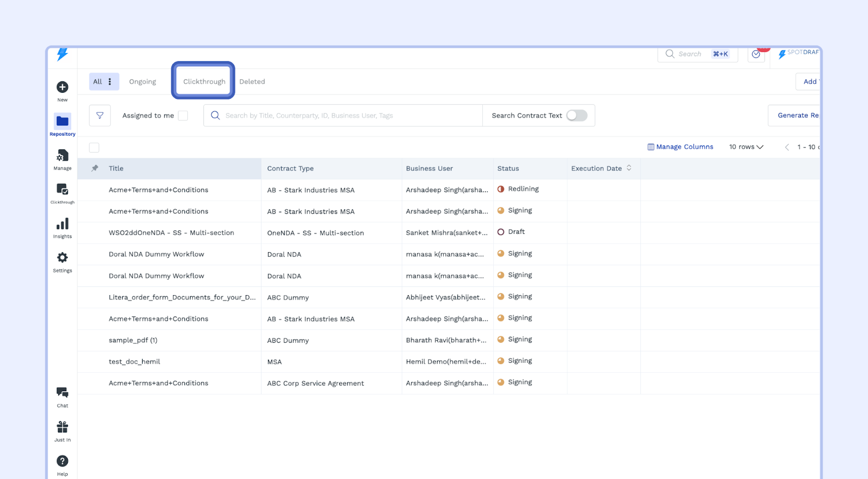The width and height of the screenshot is (868, 479).
Task: Click the Generate Report button
Action: tap(795, 116)
